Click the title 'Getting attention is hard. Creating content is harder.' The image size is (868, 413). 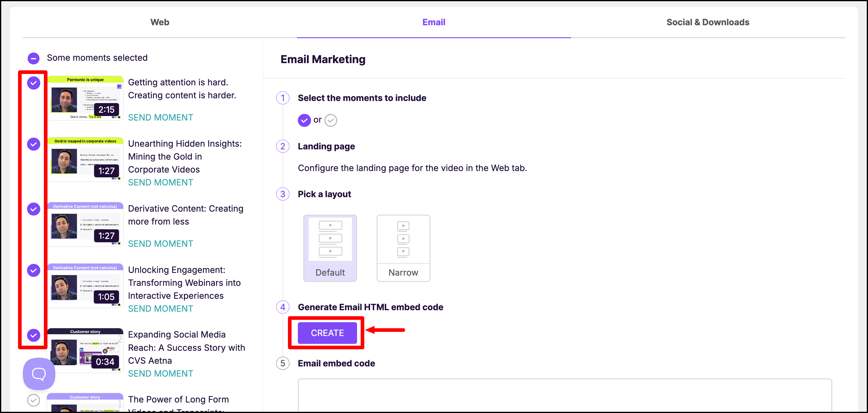[182, 89]
